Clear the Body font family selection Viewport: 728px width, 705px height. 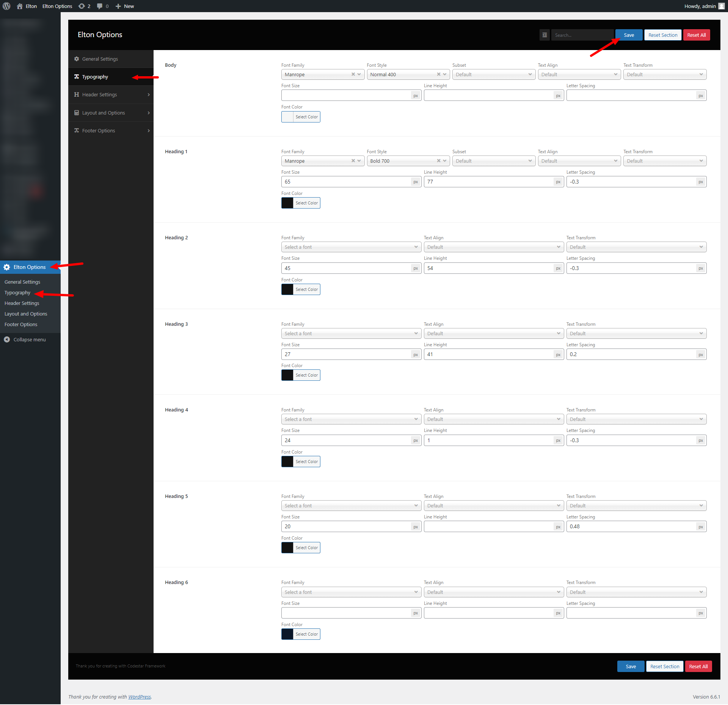353,74
